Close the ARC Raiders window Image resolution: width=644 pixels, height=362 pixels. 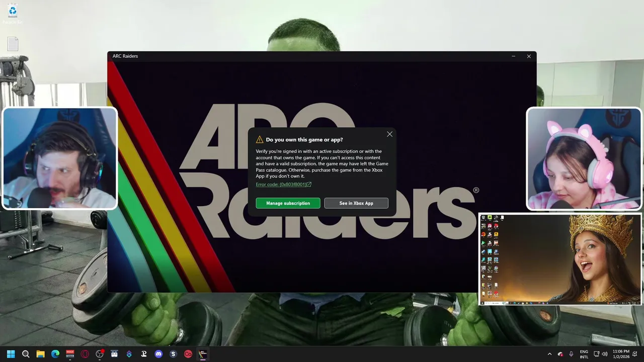[529, 56]
